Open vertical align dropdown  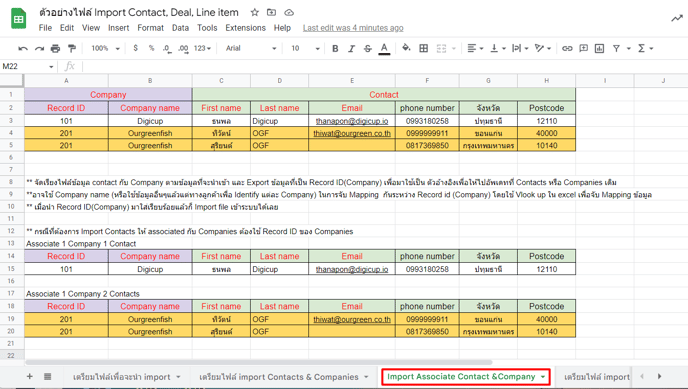coord(498,48)
